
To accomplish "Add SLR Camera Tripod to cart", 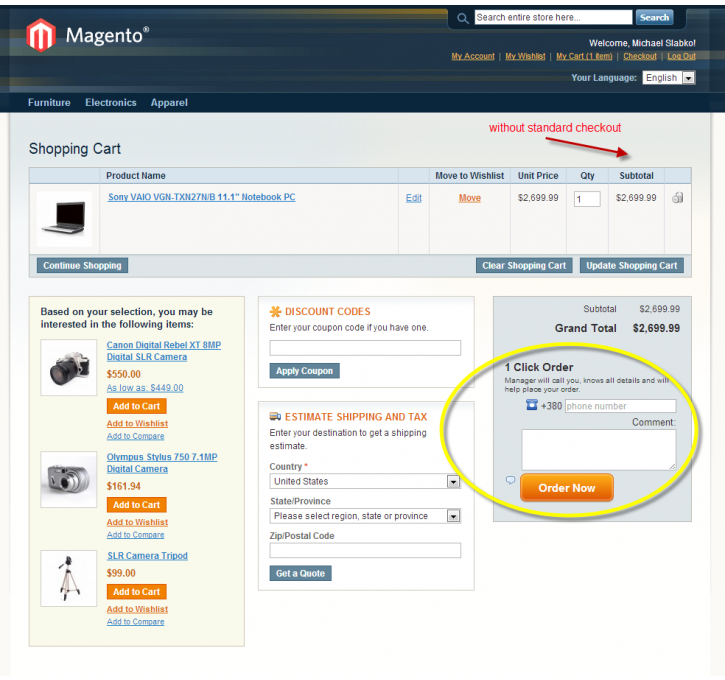I will coord(136,592).
